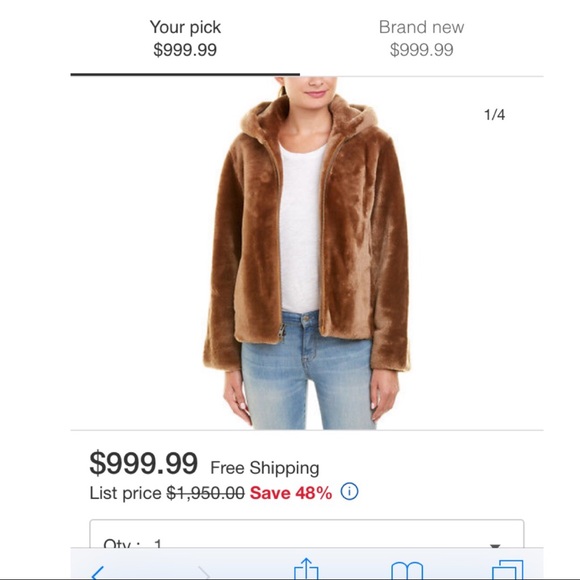
Task: Show all open tabs icon
Action: pyautogui.click(x=508, y=570)
